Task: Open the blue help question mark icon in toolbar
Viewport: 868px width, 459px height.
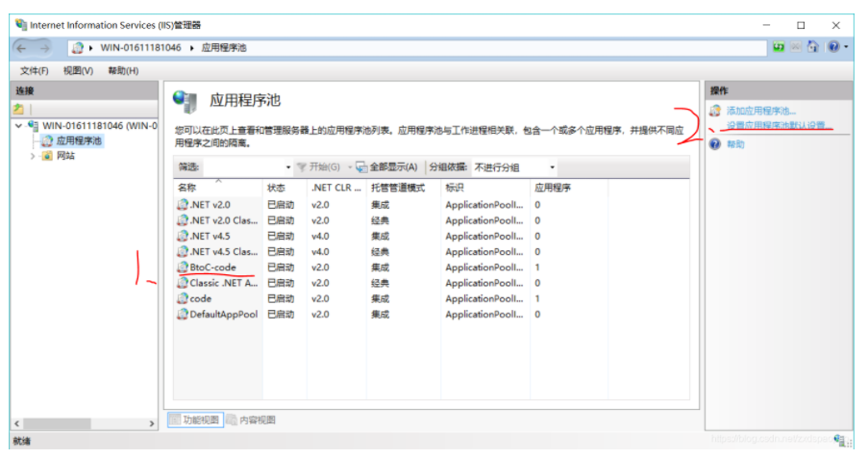Action: coord(833,47)
